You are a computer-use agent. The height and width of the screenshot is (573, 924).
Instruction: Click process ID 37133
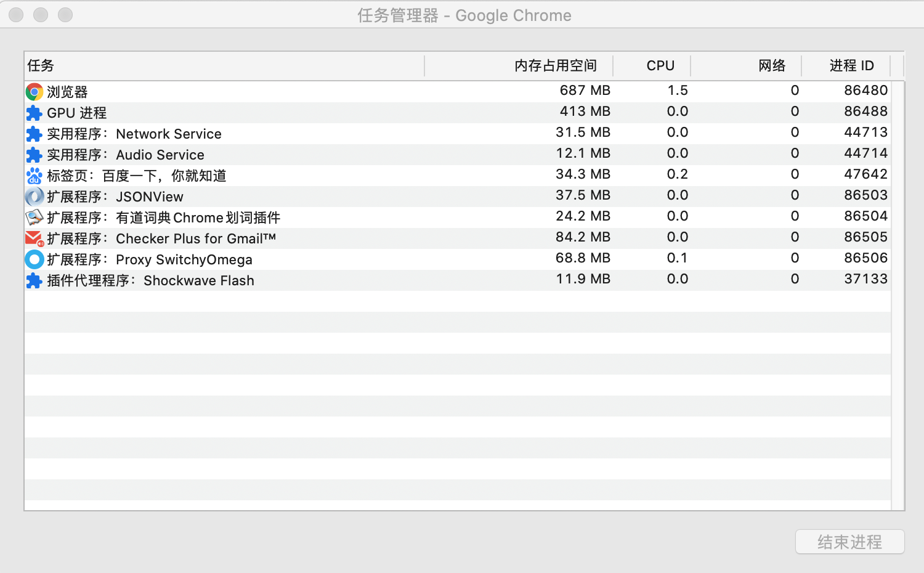pyautogui.click(x=866, y=279)
